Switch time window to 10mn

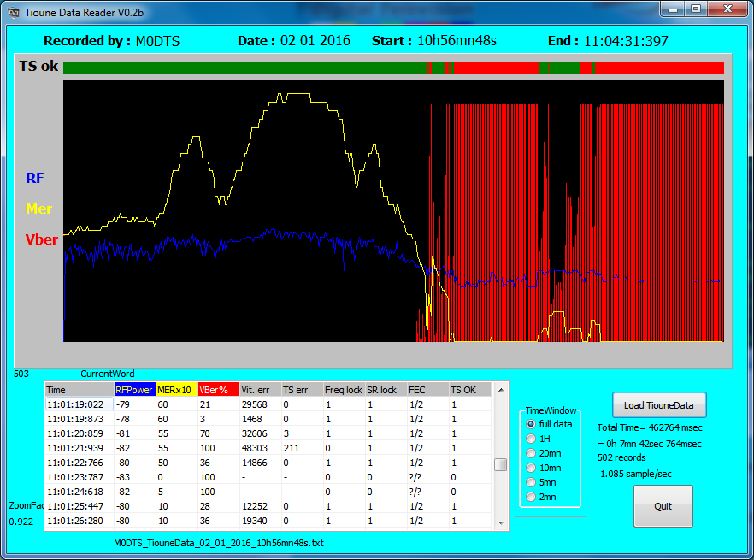coord(531,468)
